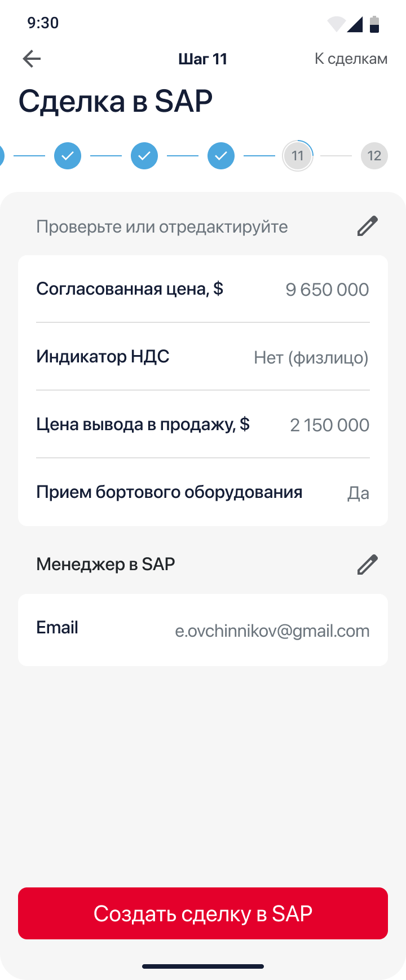Tap completed checkmark step before step 11
Image resolution: width=406 pixels, height=980 pixels.
(x=221, y=156)
